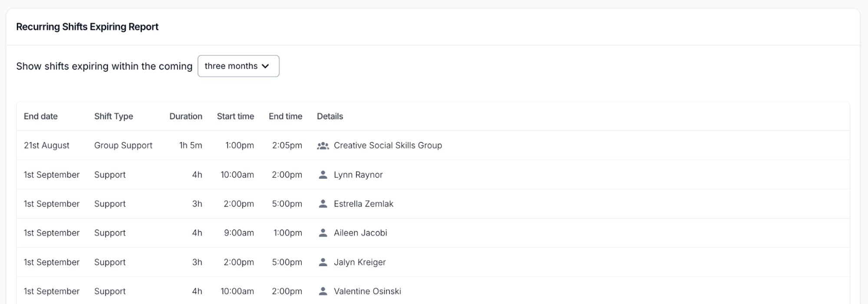Click the chevron arrow in the period selector
The image size is (868, 304).
[265, 66]
